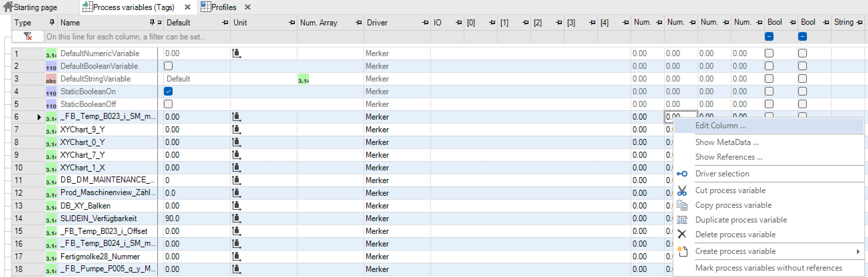
Task: Click unit icon in XYChart_1_X row
Action: pos(237,168)
